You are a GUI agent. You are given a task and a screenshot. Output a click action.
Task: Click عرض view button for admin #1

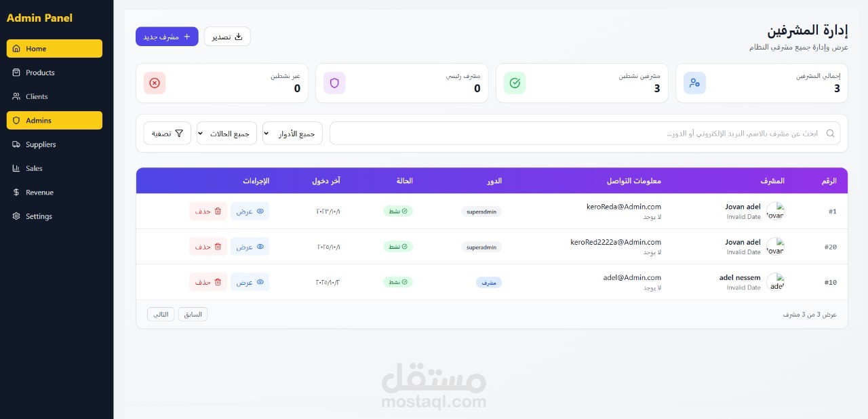click(250, 211)
